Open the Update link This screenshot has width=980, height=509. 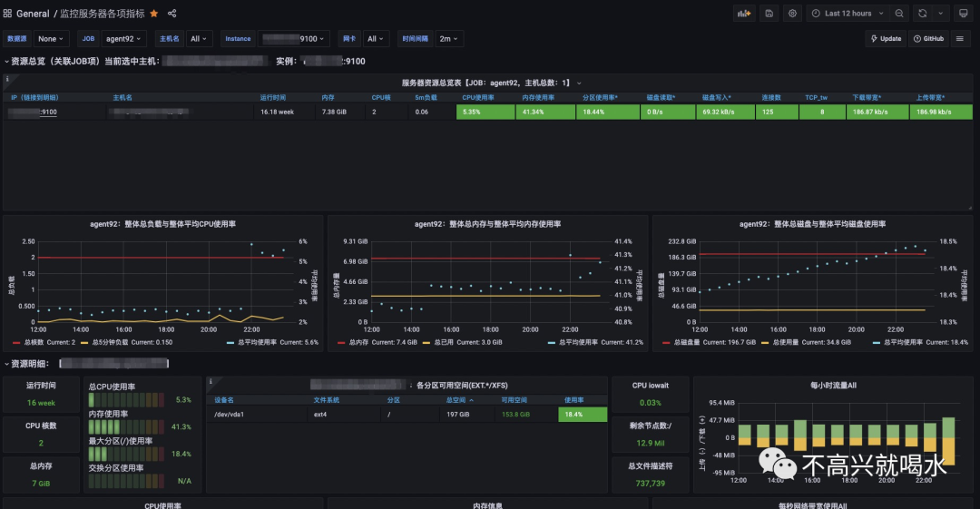(x=887, y=39)
